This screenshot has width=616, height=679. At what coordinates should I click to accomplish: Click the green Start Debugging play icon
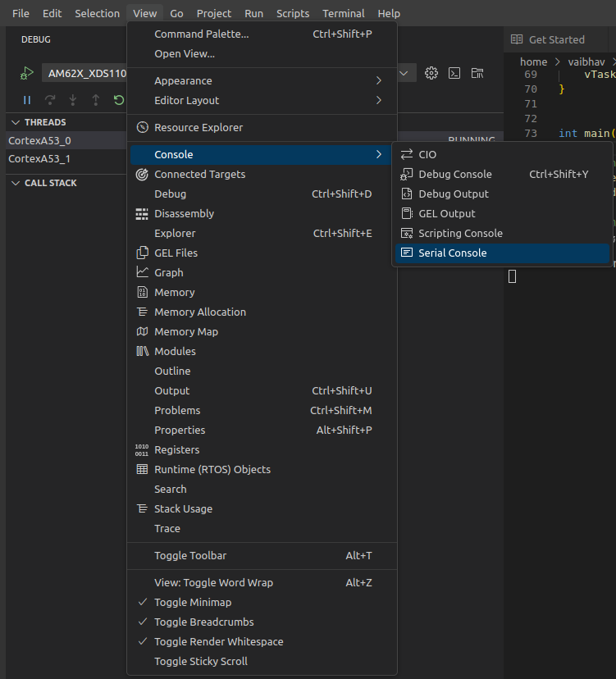coord(27,73)
